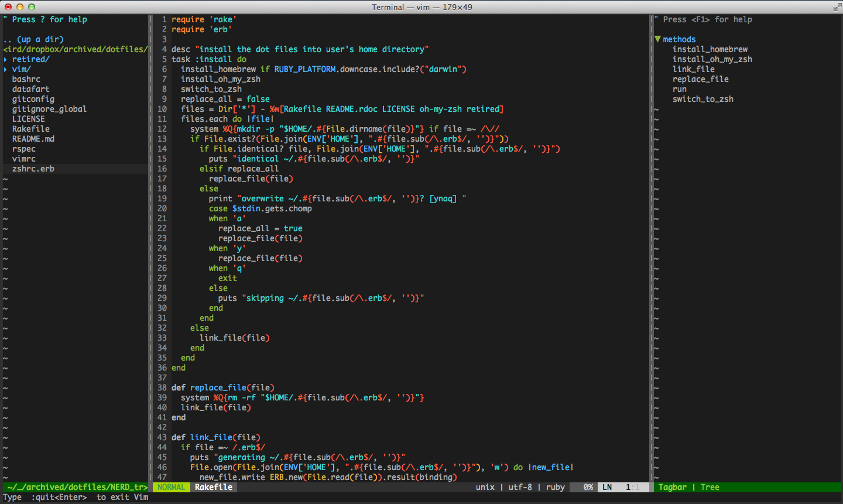Click 'exit' on line 27
Viewport: 843px width, 504px height.
[x=228, y=278]
